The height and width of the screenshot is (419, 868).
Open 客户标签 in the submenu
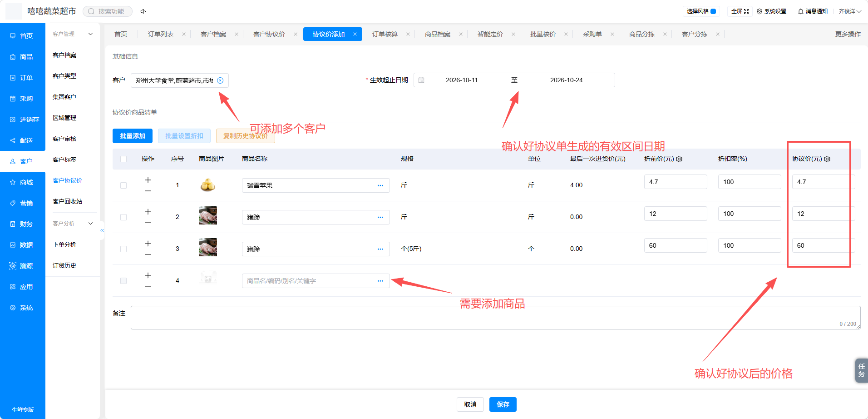pyautogui.click(x=64, y=160)
